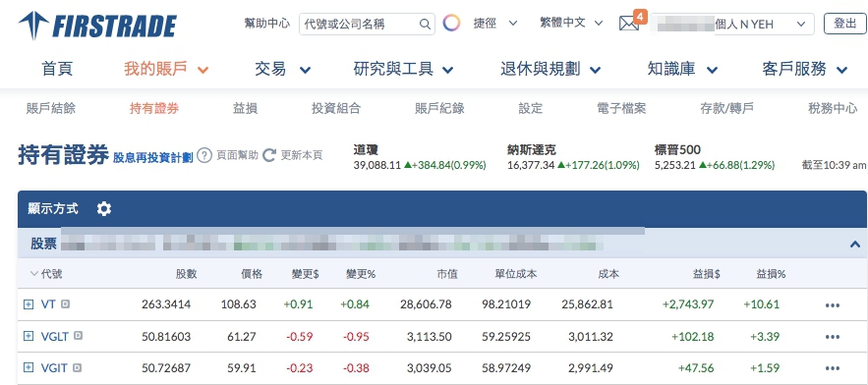The width and height of the screenshot is (868, 385).
Task: Switch to the 益損 tab
Action: tap(245, 108)
